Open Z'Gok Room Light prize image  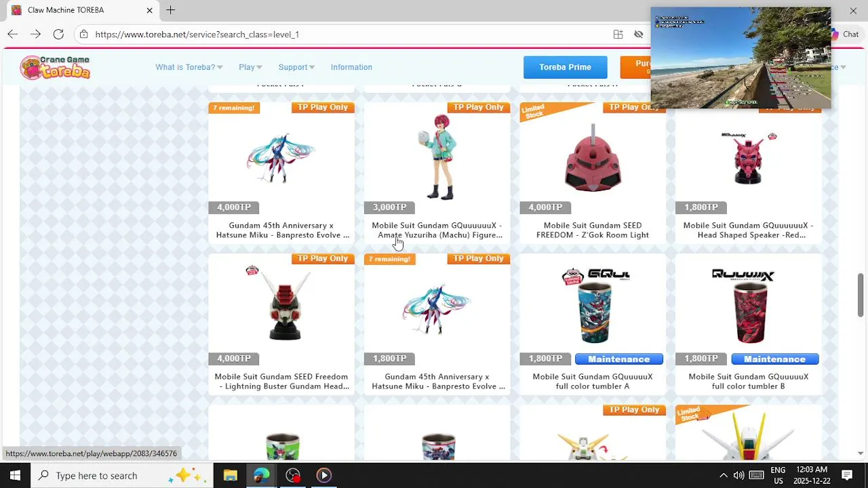(593, 157)
